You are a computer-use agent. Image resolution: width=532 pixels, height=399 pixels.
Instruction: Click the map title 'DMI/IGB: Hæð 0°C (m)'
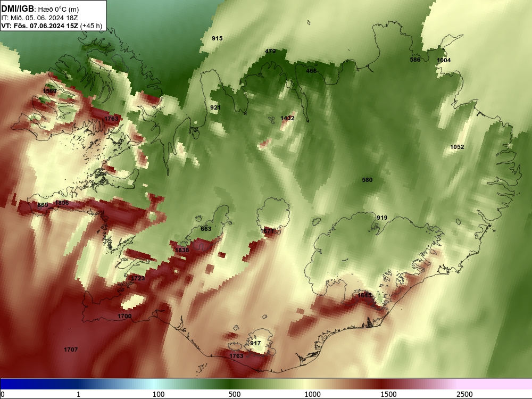pos(40,9)
